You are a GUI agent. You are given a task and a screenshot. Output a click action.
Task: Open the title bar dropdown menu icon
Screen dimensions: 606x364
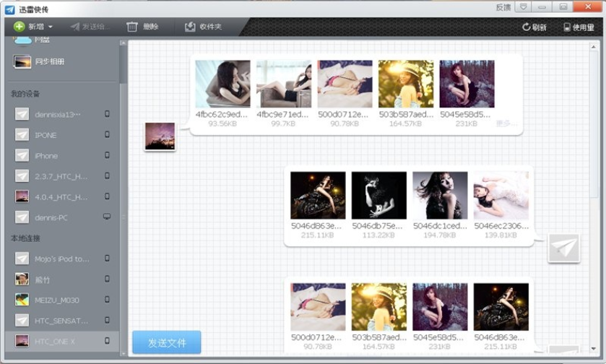coord(523,6)
